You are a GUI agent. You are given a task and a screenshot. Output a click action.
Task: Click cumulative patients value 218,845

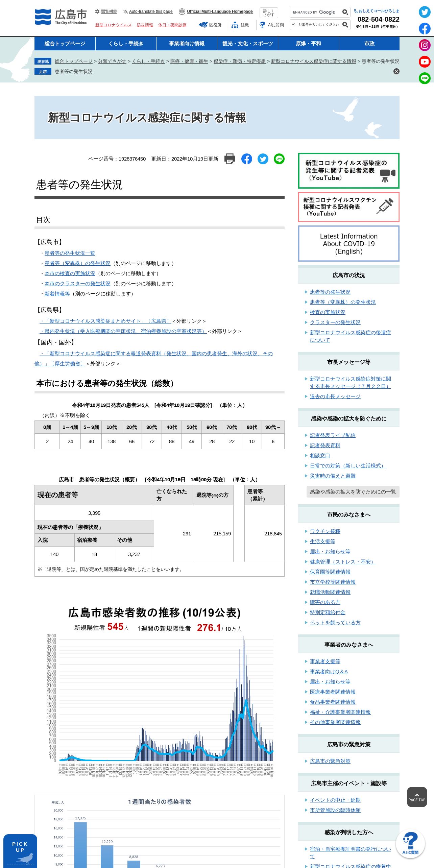click(x=273, y=534)
